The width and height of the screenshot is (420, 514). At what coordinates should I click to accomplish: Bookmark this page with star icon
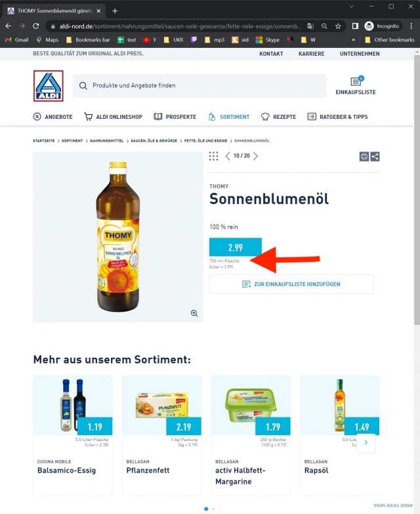[x=338, y=26]
